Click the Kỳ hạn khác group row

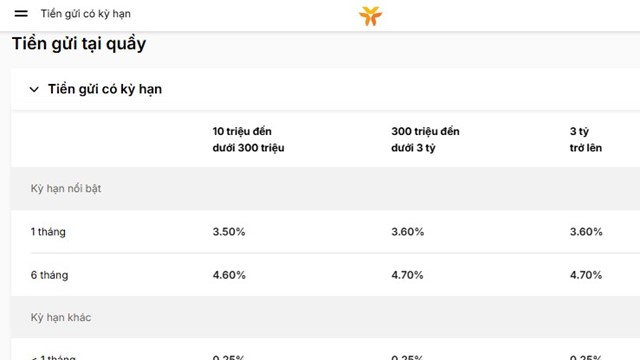[x=325, y=317]
